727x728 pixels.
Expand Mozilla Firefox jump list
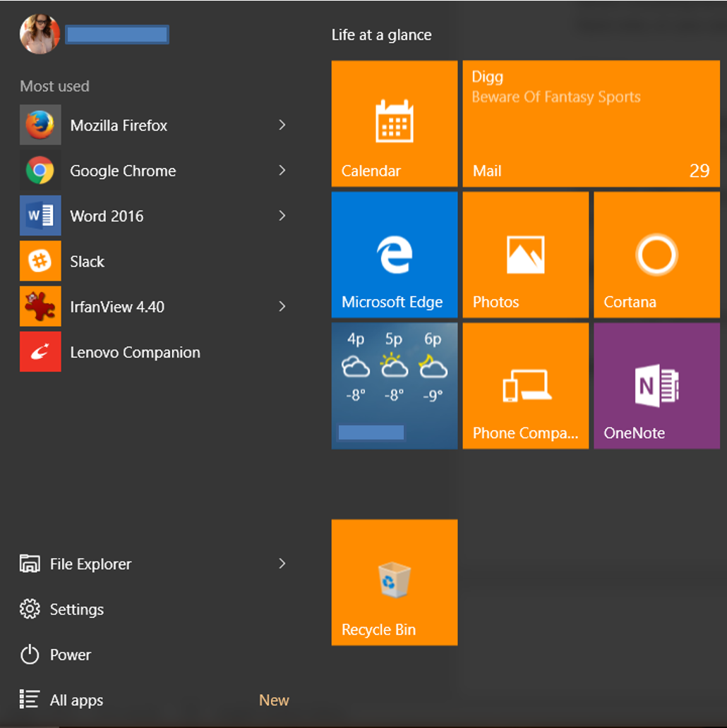[282, 125]
